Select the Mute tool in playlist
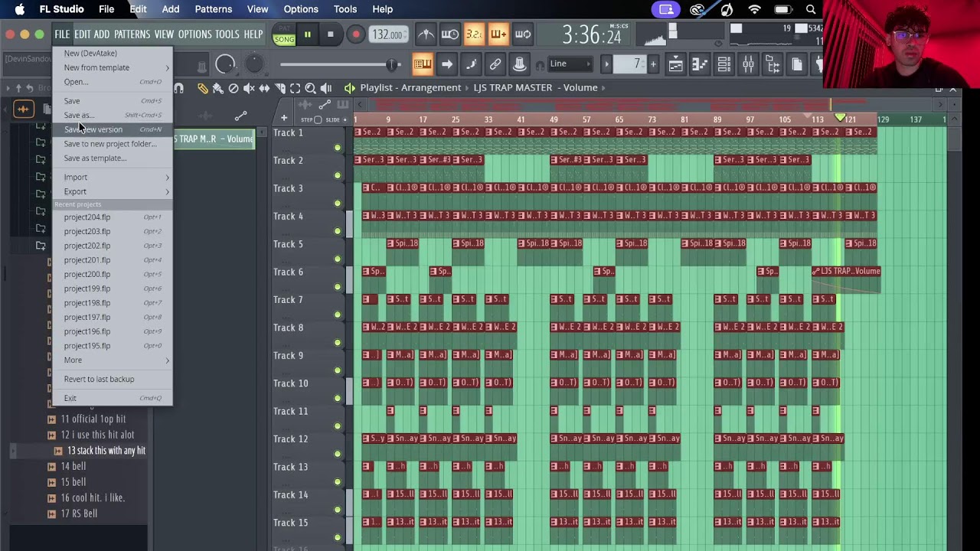The image size is (980, 551). click(x=249, y=89)
